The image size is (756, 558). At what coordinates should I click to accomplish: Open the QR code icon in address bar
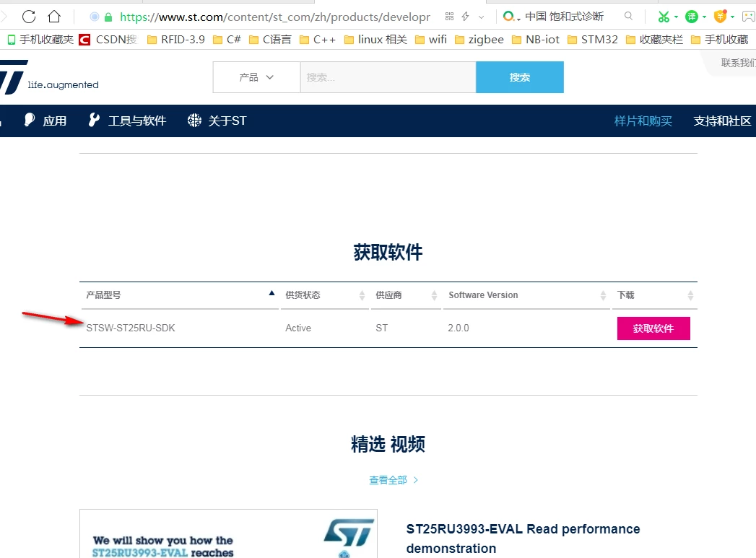coord(449,17)
